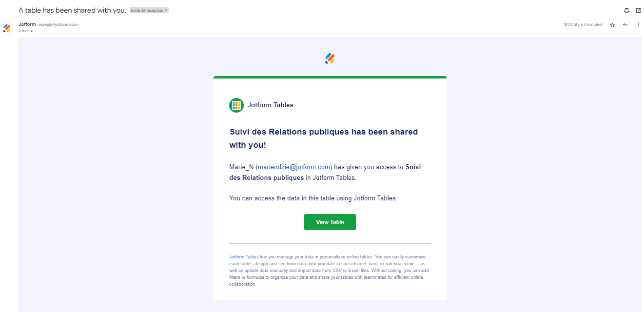Screen dimensions: 644x312
Task: Expand recipient details next to 'À moi'
Action: point(32,31)
